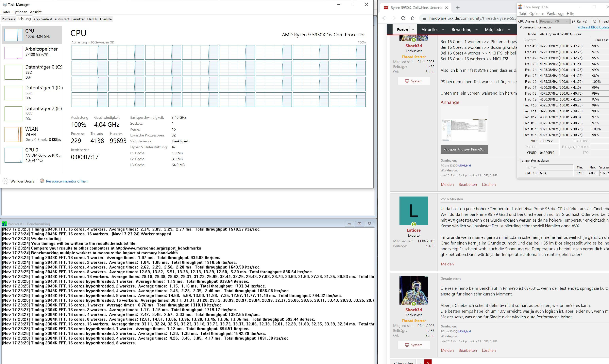
Task: Open Ressourcenmonitor öffnen link
Action: pos(67,181)
